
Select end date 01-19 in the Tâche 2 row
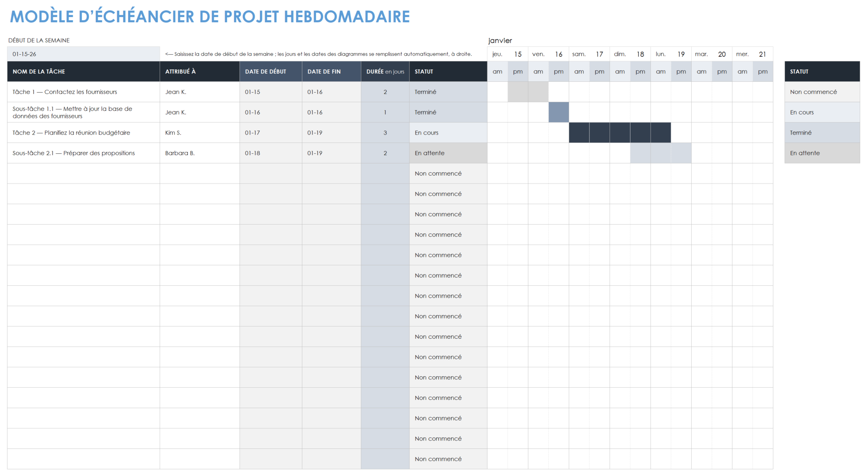pos(332,133)
